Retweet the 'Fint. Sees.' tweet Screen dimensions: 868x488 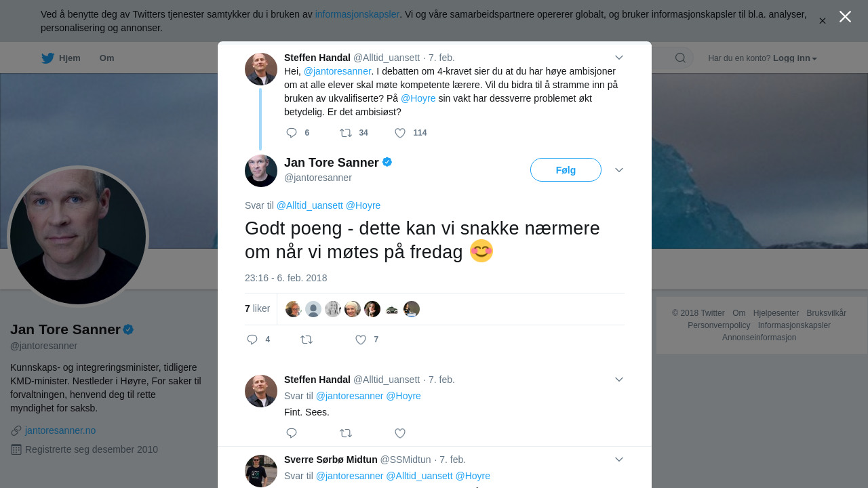point(346,433)
